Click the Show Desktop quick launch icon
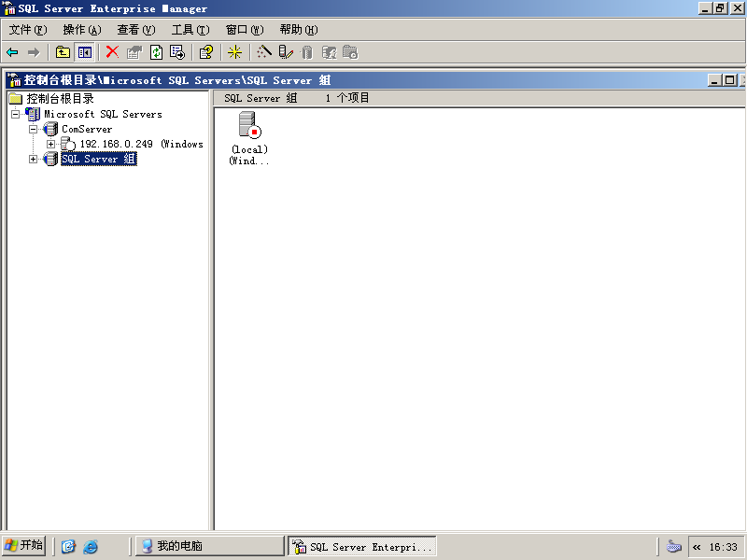This screenshot has height=560, width=747. click(68, 546)
